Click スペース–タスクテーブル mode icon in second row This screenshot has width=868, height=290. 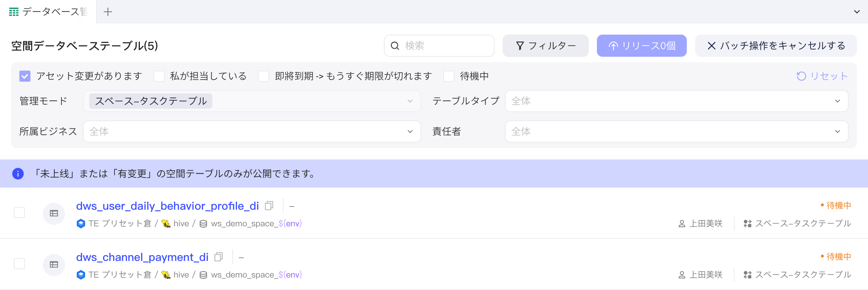click(x=747, y=275)
